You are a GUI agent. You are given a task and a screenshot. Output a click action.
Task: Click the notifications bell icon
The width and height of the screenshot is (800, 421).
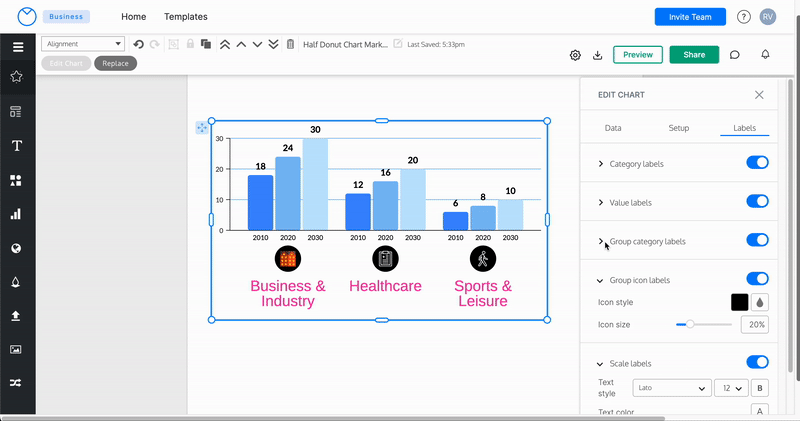tap(765, 55)
